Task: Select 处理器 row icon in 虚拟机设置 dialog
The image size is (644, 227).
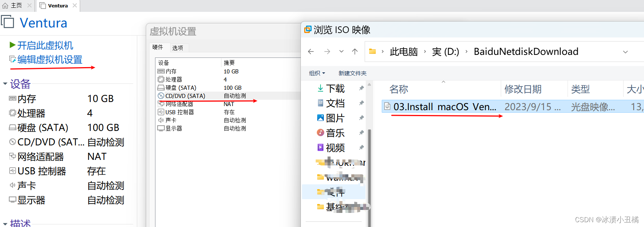Action: pos(161,79)
